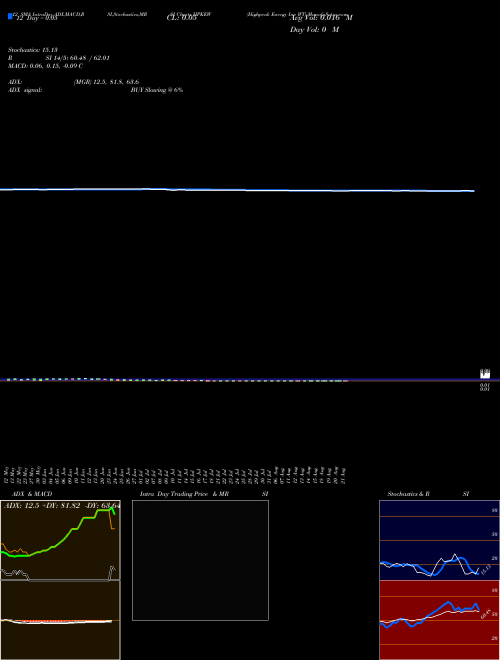Screen dimensions: 500x660
Task: Click the "ADX: 12.5 +DY: 81.82" header in ADX panel
Action: [44, 506]
